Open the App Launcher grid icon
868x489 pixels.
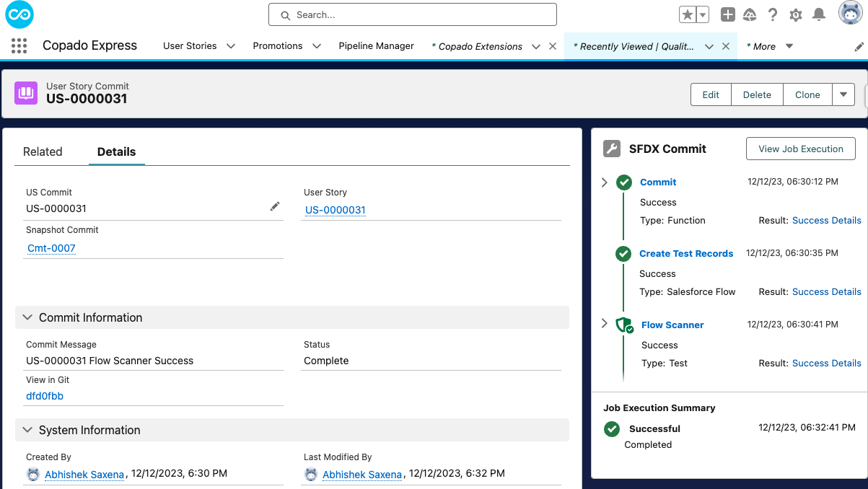(x=19, y=46)
